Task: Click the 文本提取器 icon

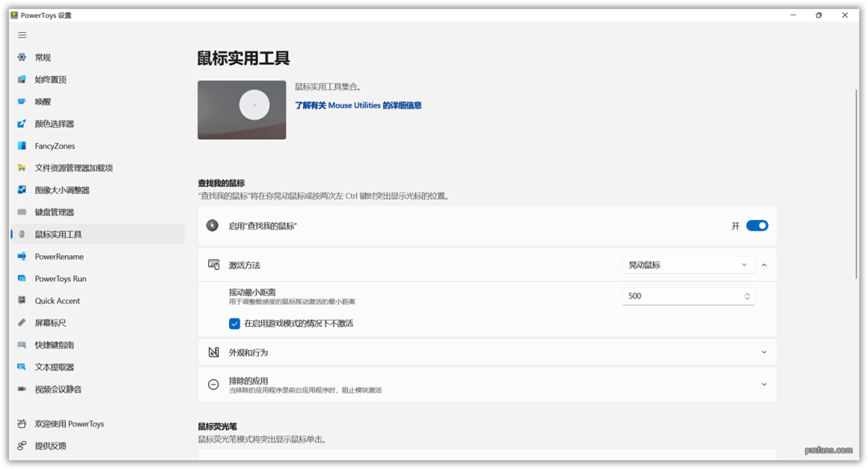Action: click(22, 367)
